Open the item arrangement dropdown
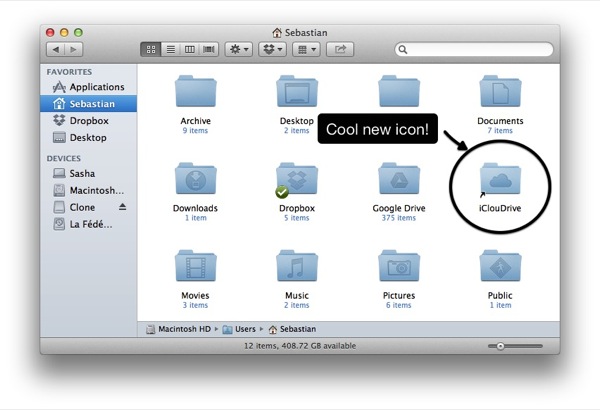Image resolution: width=600 pixels, height=410 pixels. click(306, 49)
